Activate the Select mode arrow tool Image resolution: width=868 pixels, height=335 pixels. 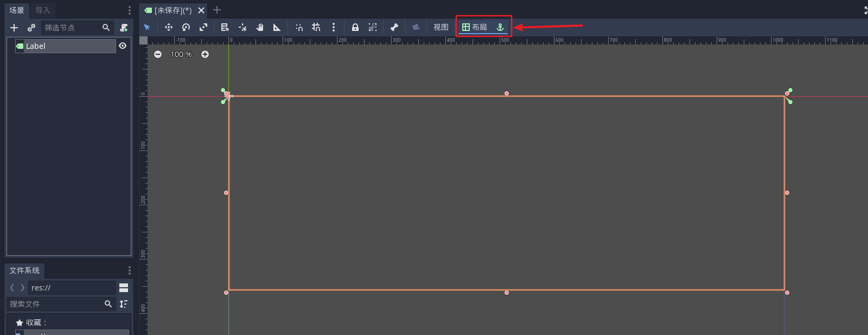[147, 27]
